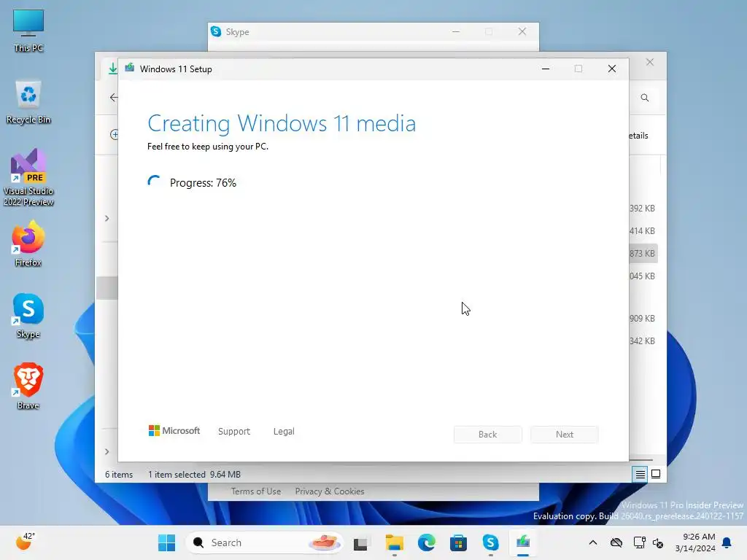Viewport: 747px width, 560px height.
Task: Open the weather widget showing 42°
Action: (25, 542)
